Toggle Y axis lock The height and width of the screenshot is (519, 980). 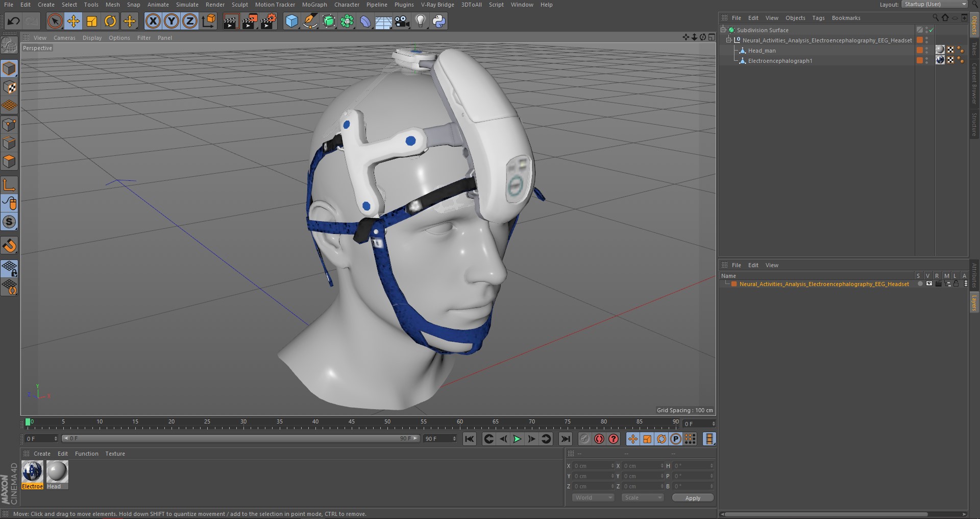point(171,21)
